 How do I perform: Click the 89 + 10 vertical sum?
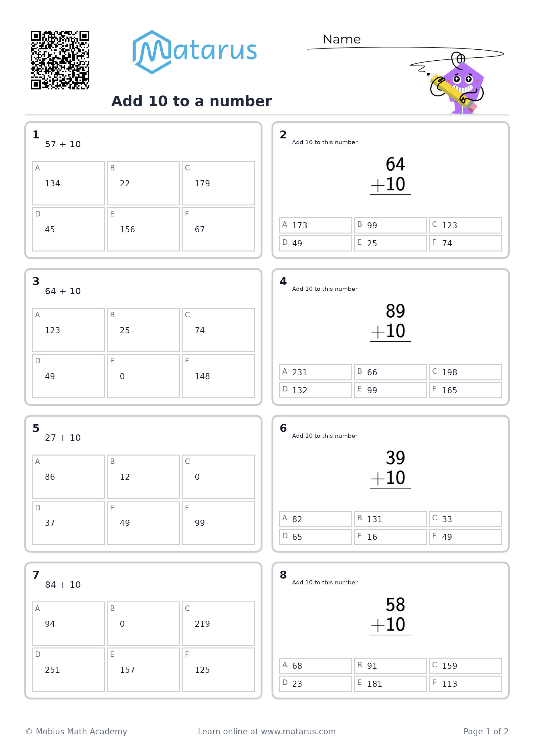(x=390, y=322)
